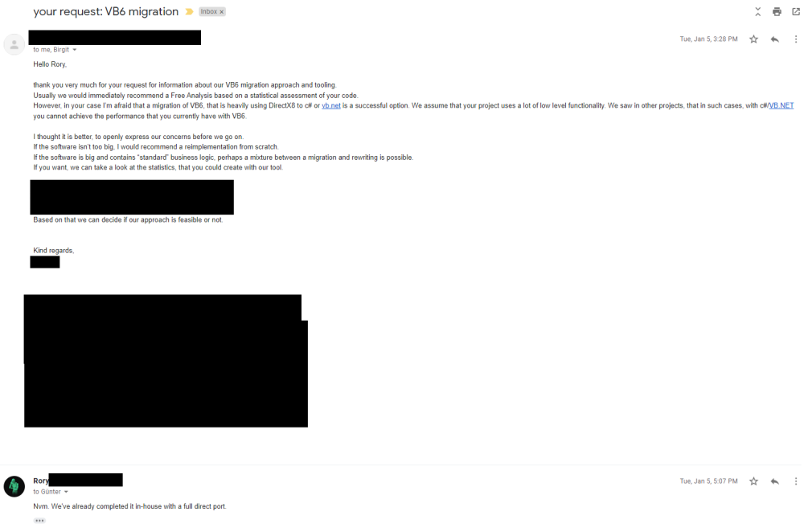
Task: Show trimmed content in Rory's reply
Action: coord(39,521)
